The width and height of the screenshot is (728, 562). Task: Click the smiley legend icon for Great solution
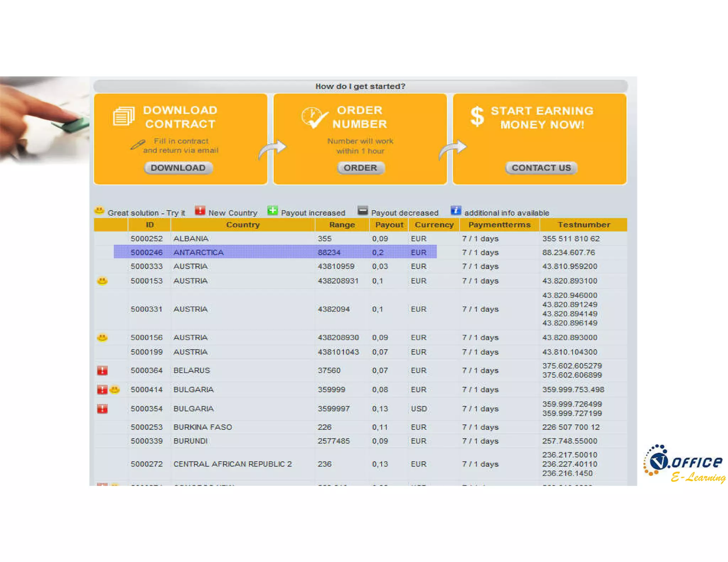pos(99,211)
